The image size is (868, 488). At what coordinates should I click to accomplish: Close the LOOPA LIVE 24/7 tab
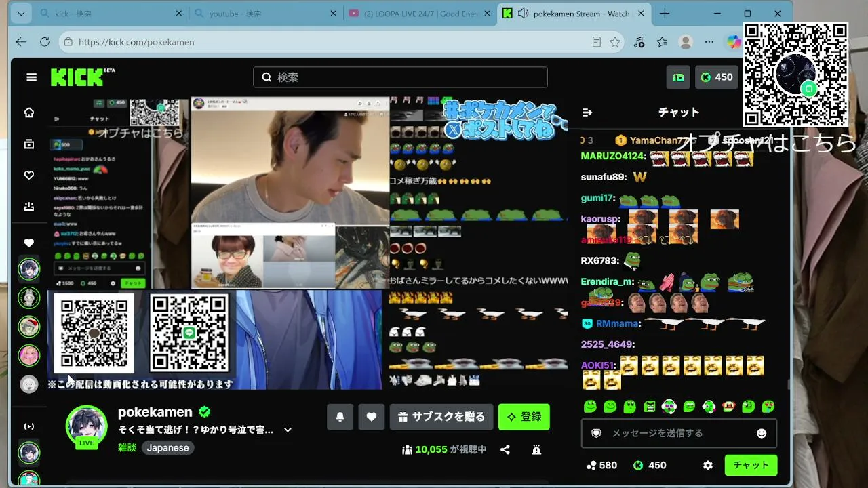pyautogui.click(x=487, y=14)
